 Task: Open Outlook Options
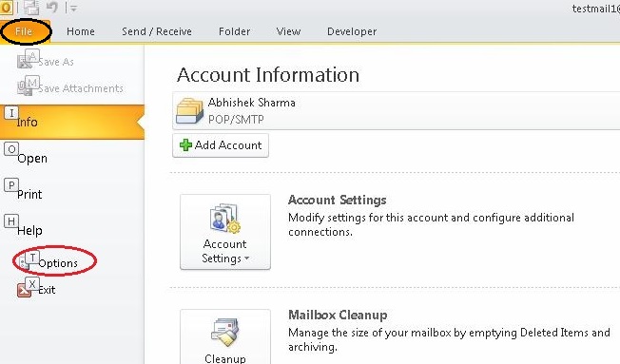click(x=58, y=263)
